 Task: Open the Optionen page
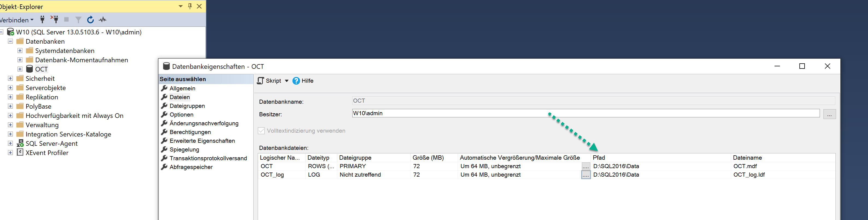tap(181, 115)
